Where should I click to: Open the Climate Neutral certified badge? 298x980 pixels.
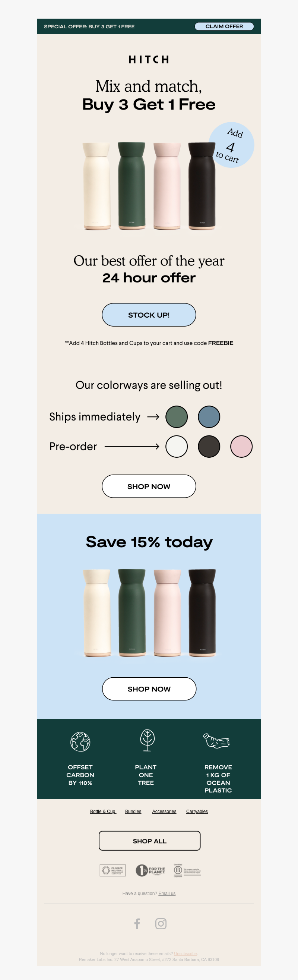pyautogui.click(x=112, y=870)
